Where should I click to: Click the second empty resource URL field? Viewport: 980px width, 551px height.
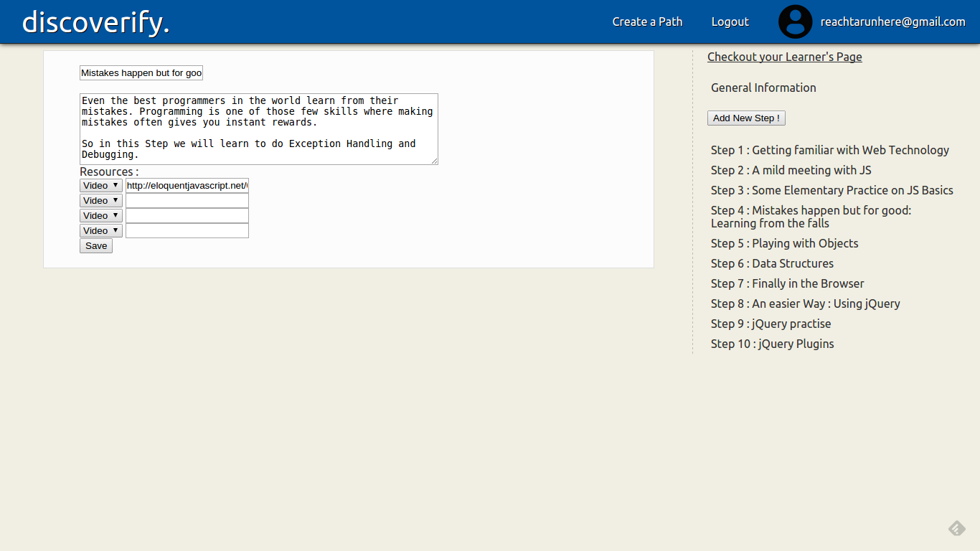pos(187,200)
